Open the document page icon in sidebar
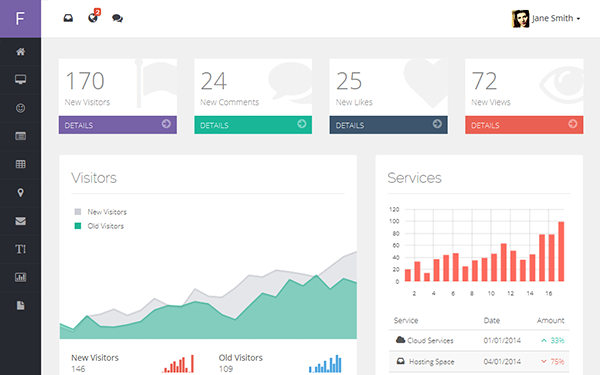 click(20, 305)
